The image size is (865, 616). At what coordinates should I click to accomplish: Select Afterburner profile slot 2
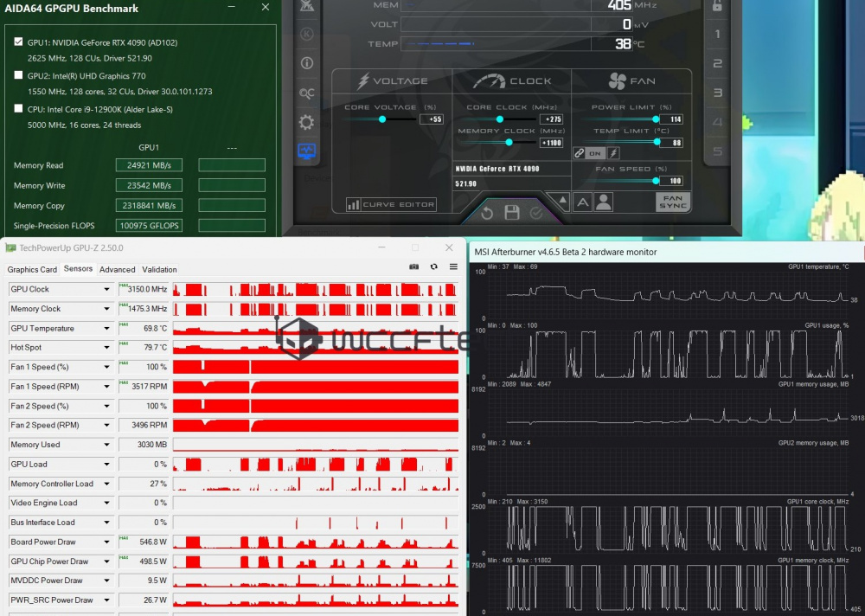[x=717, y=63]
